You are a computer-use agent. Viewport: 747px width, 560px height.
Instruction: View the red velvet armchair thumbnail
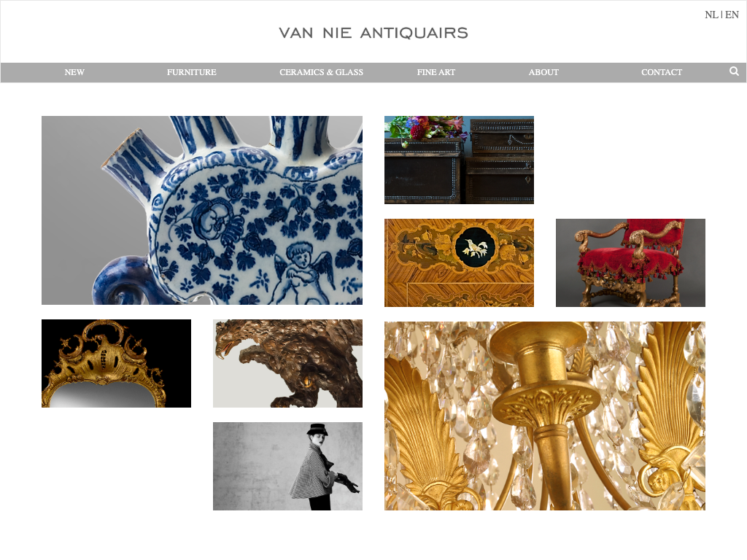coord(630,262)
